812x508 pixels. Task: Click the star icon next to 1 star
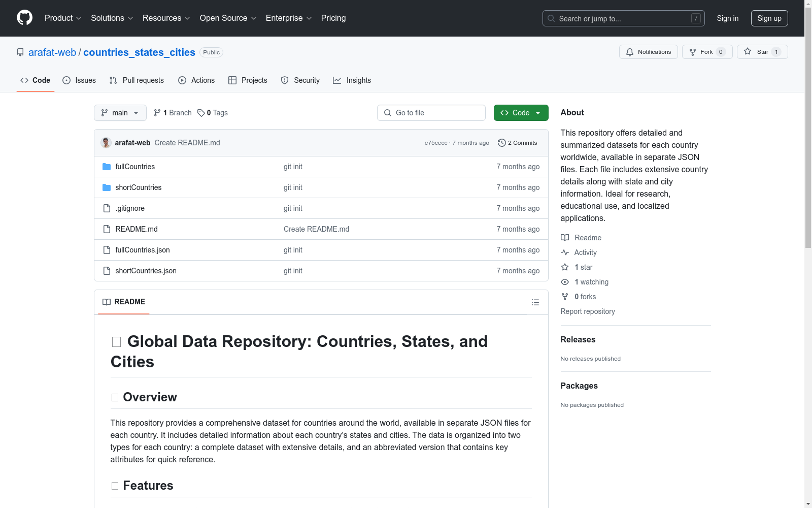565,267
